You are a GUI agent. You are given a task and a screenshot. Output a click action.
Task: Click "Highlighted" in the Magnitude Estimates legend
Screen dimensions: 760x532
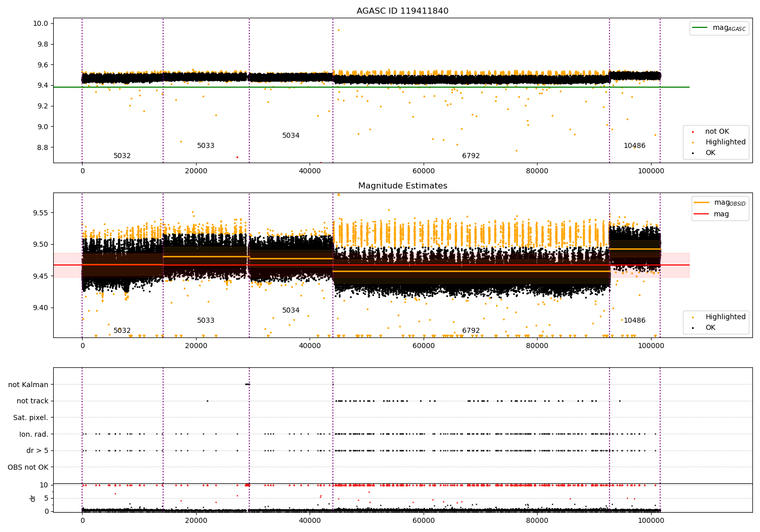(x=725, y=317)
